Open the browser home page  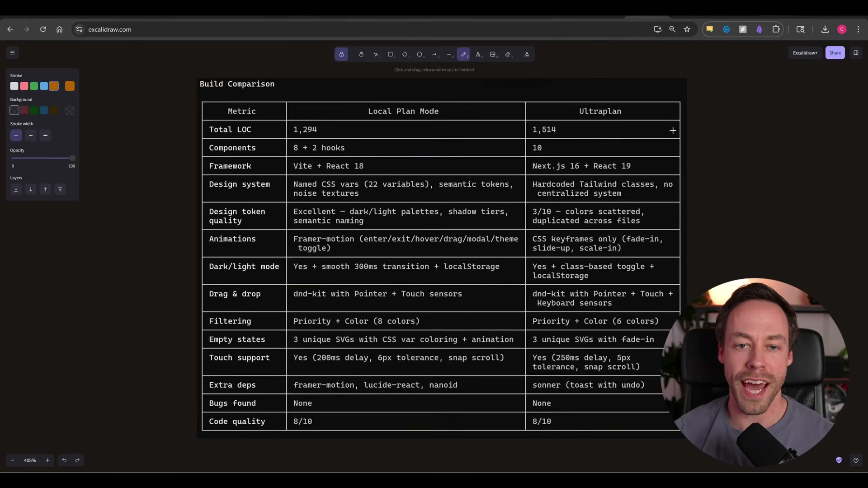pyautogui.click(x=59, y=29)
